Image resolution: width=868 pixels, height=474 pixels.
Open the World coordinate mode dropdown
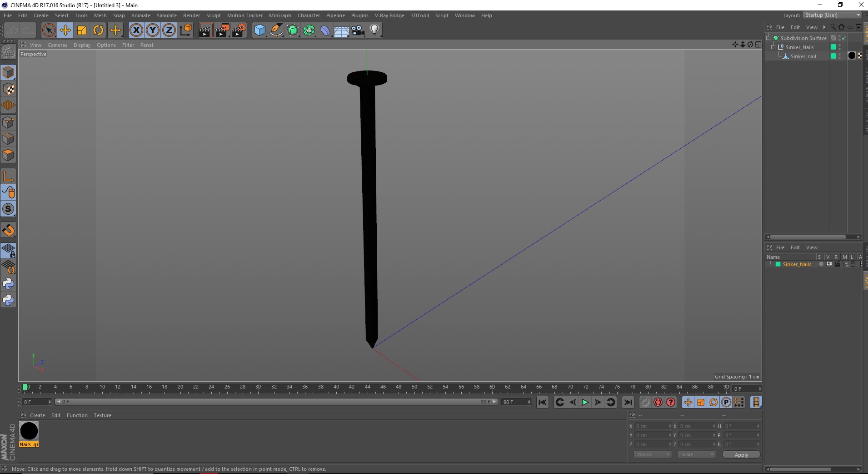[653, 454]
